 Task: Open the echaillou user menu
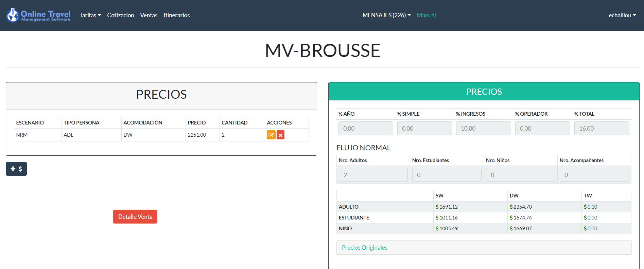(622, 15)
